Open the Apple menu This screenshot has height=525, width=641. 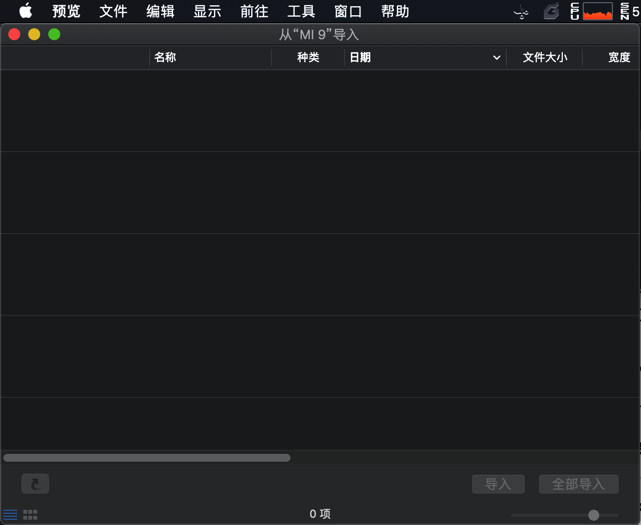click(x=25, y=12)
